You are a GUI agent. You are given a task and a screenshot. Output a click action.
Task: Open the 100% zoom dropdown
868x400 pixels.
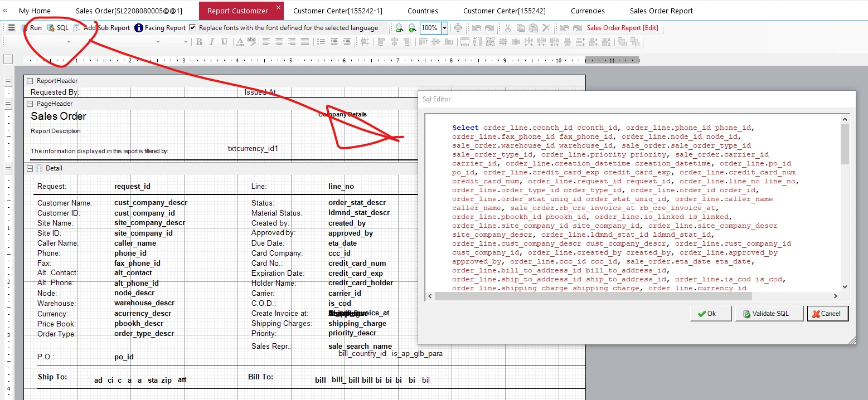tap(444, 28)
